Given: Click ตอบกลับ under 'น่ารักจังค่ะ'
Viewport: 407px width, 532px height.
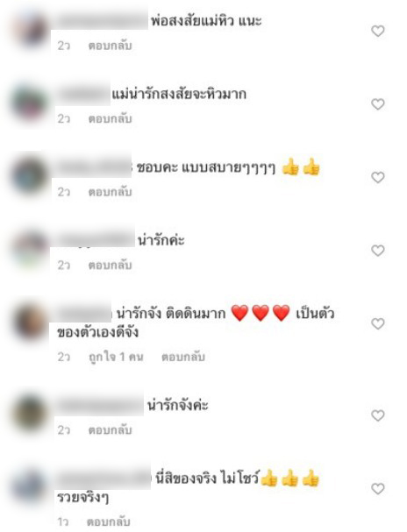Looking at the screenshot, I should point(110,430).
